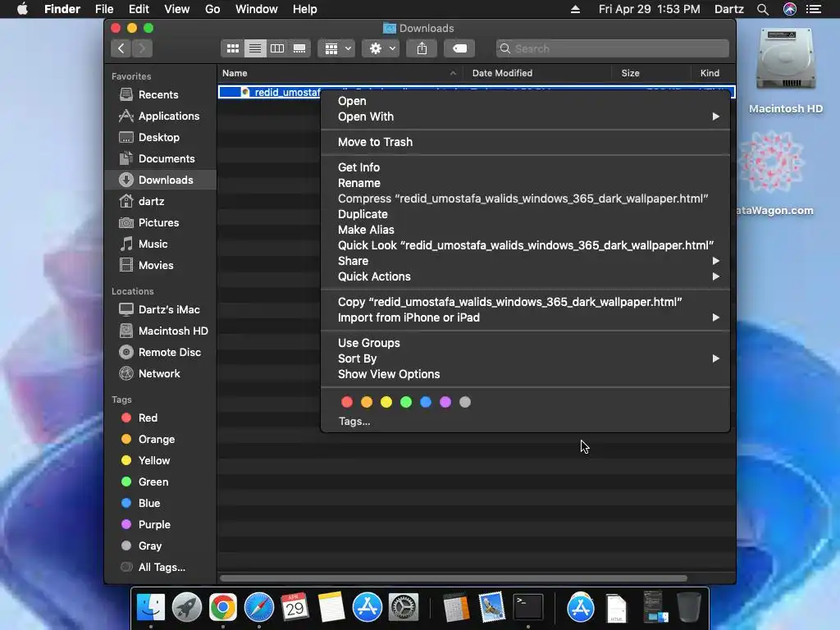Filter by the Orange tag in sidebar
This screenshot has width=840, height=630.
tap(161, 440)
